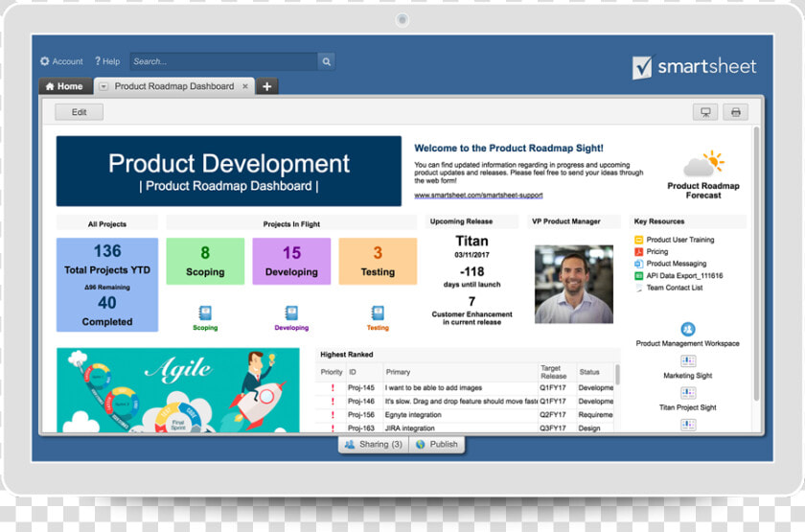Open the Help menu
This screenshot has height=532, width=805.
[x=107, y=61]
